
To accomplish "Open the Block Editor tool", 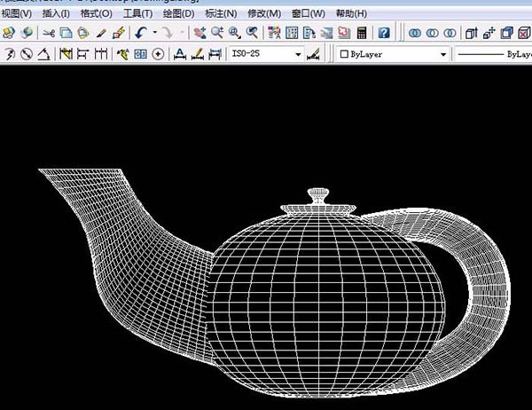I will [x=119, y=33].
